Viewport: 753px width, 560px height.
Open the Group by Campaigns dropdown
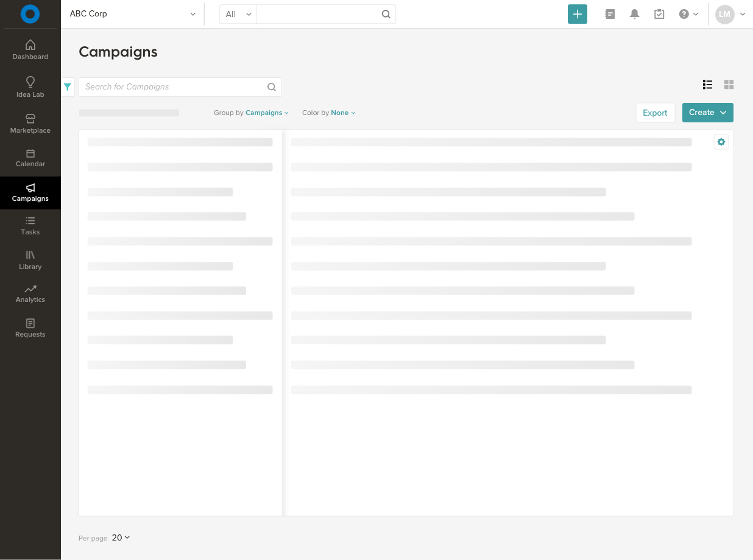(x=267, y=113)
